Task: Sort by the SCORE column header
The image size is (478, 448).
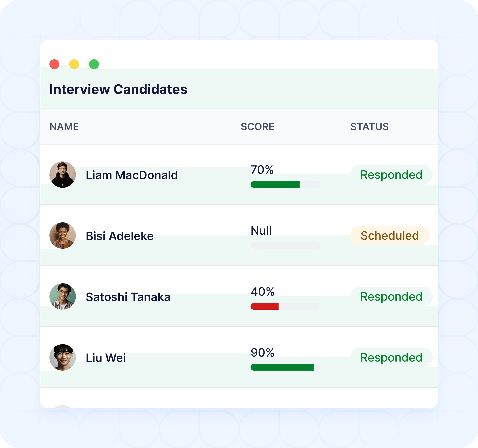Action: tap(258, 127)
